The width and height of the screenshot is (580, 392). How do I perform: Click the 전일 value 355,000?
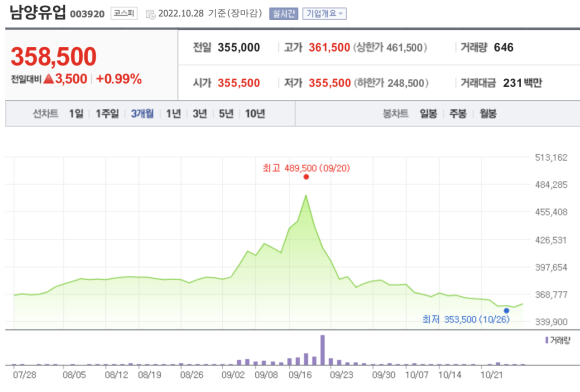point(239,47)
